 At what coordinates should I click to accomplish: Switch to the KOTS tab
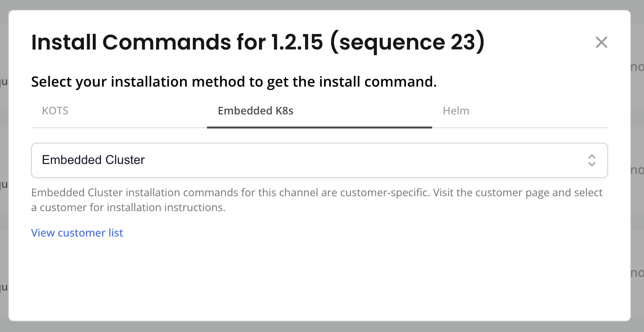55,111
